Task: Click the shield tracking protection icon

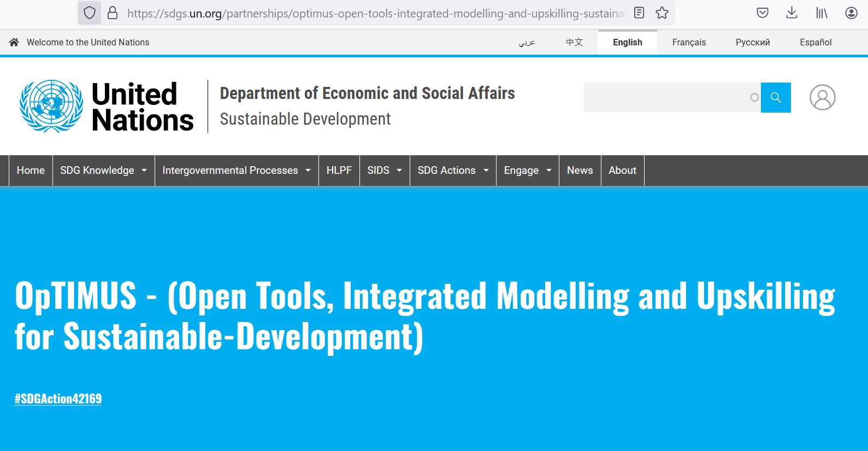Action: coord(90,13)
